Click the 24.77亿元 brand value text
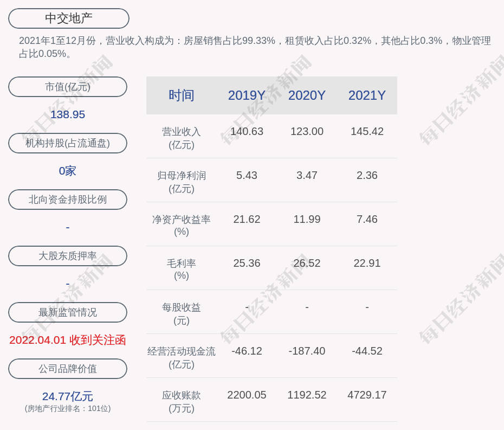Viewport: 504px width, 430px height. click(x=68, y=396)
